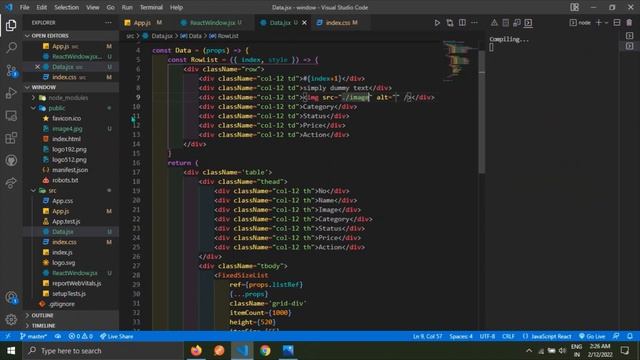Click the master branch indicator

(x=34, y=336)
